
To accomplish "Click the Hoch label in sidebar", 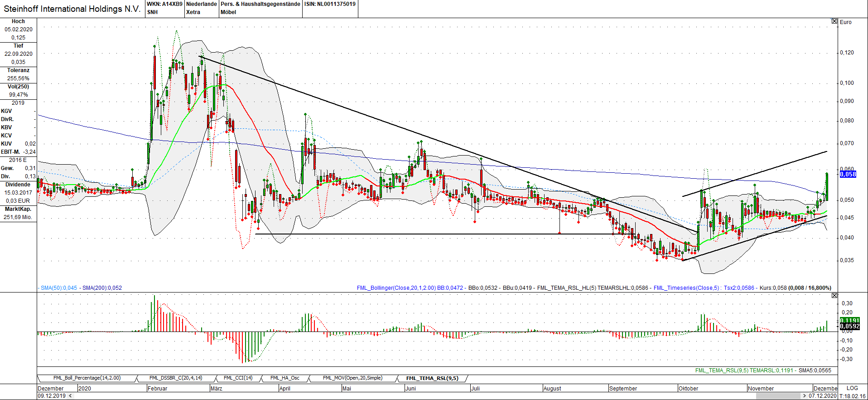I will click(18, 21).
